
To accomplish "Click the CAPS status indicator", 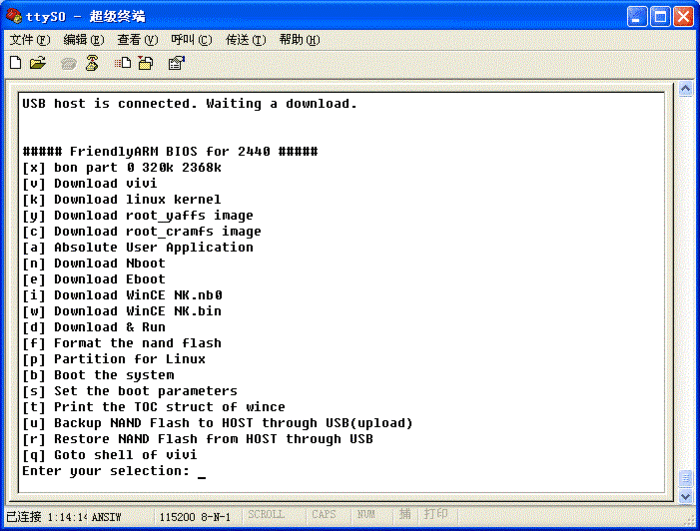I will (324, 514).
